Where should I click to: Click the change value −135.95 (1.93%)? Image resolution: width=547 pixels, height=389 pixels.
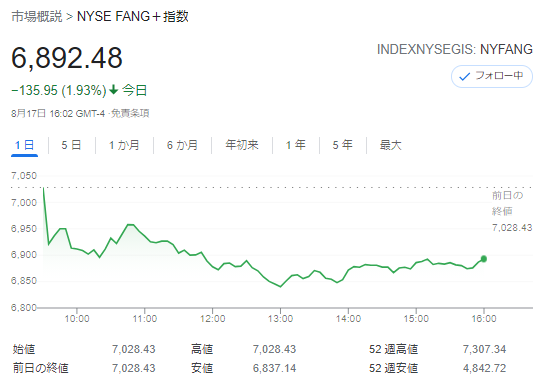pyautogui.click(x=59, y=90)
